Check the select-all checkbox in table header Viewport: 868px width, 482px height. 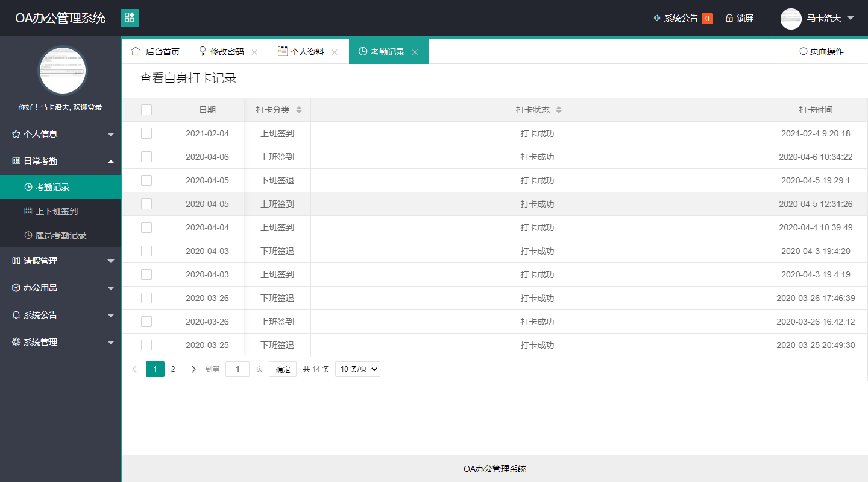coord(146,110)
